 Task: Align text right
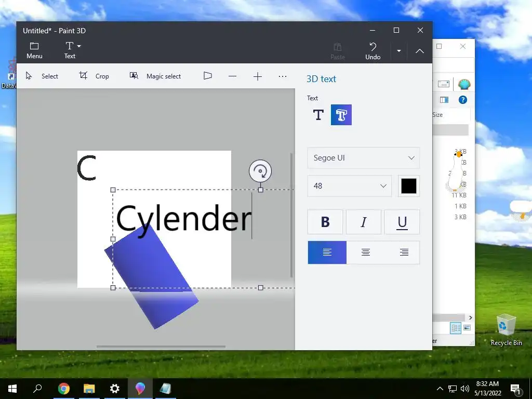404,252
